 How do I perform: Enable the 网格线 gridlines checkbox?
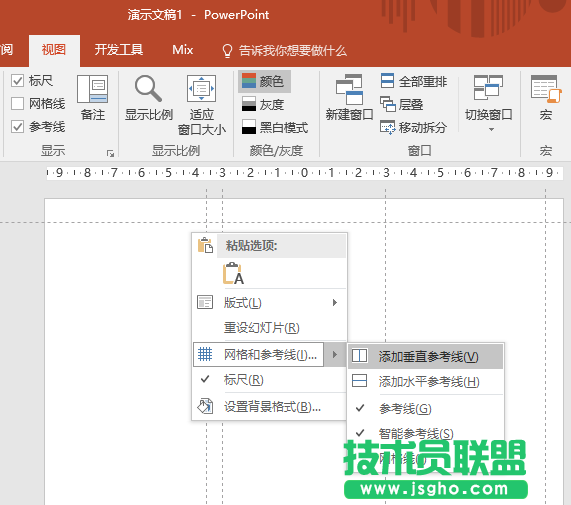(x=17, y=104)
